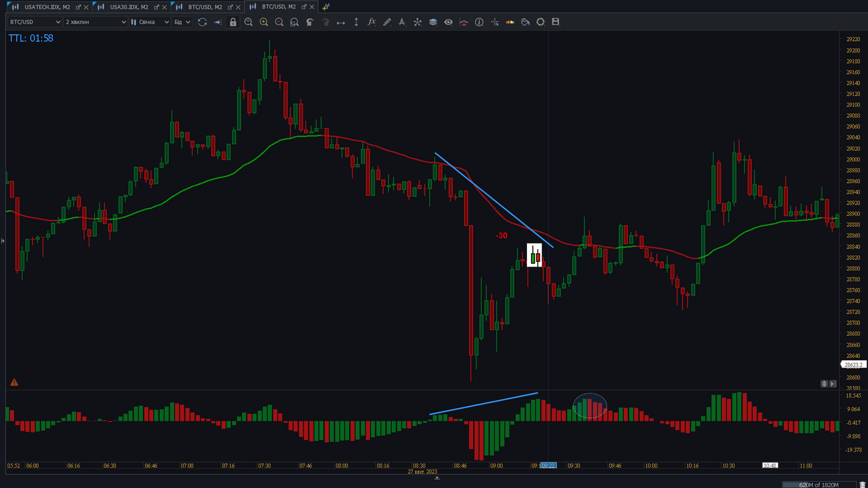The height and width of the screenshot is (488, 868).
Task: Click the shift chart to end button
Action: [833, 384]
